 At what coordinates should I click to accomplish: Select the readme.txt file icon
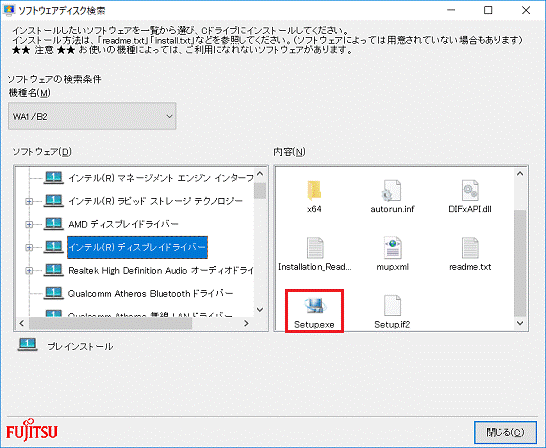pyautogui.click(x=470, y=248)
